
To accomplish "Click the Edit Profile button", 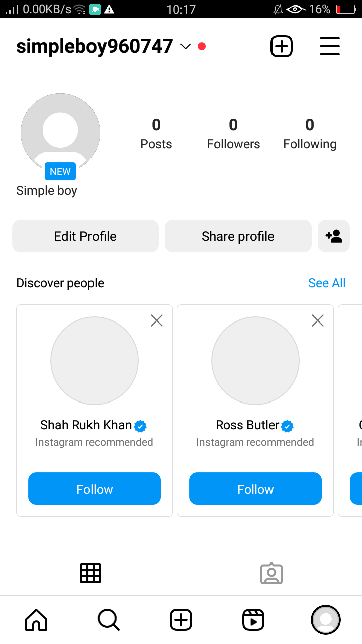I will coord(85,236).
